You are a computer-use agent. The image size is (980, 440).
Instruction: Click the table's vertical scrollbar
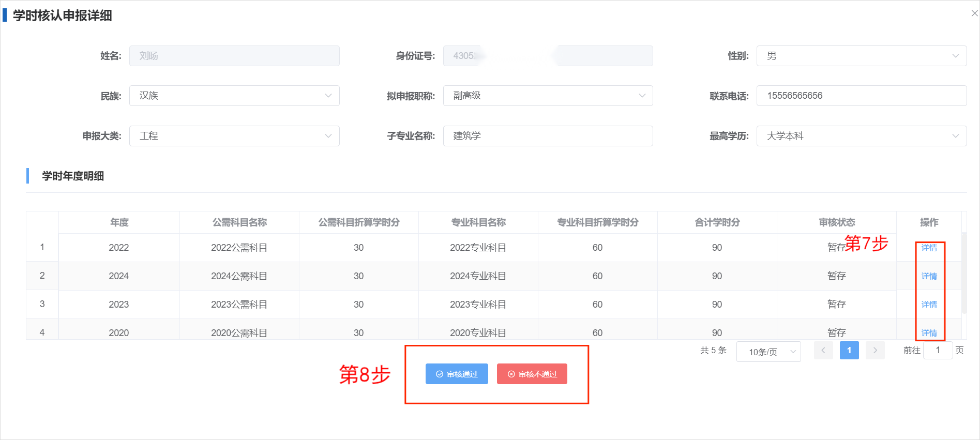964,274
